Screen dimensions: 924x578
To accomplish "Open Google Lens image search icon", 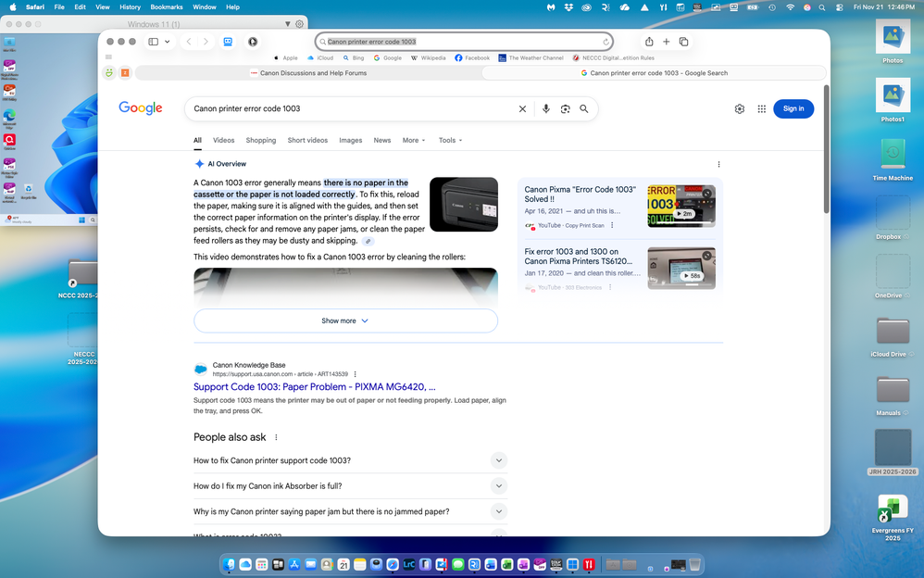I will coord(565,109).
